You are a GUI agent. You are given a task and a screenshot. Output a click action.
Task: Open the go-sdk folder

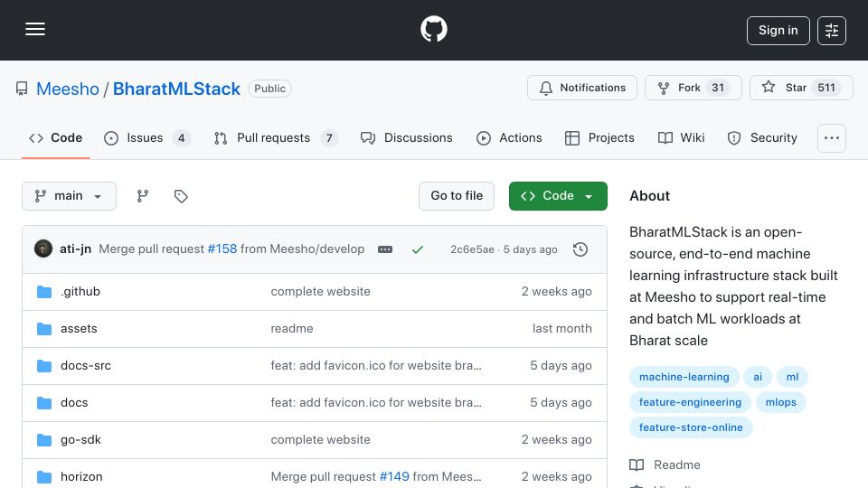pos(80,440)
